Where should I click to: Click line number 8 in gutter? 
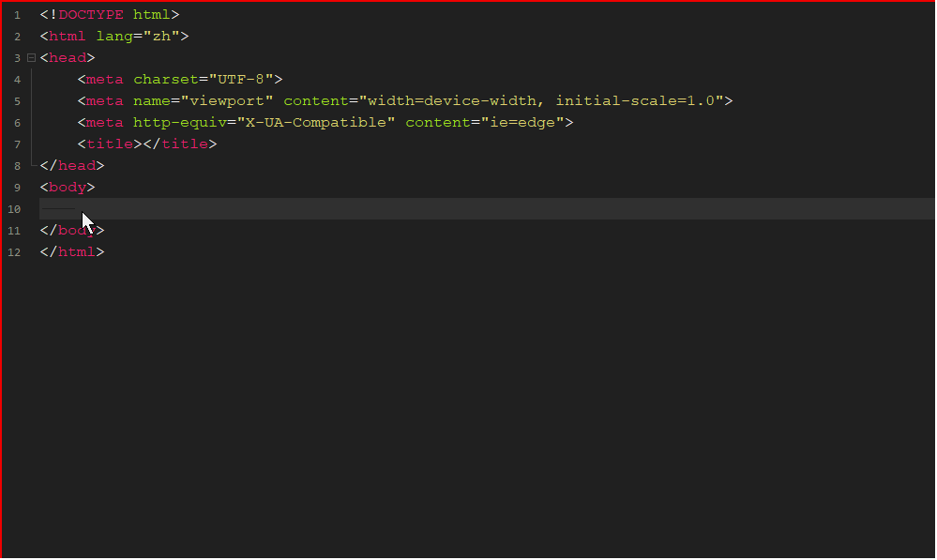(17, 165)
